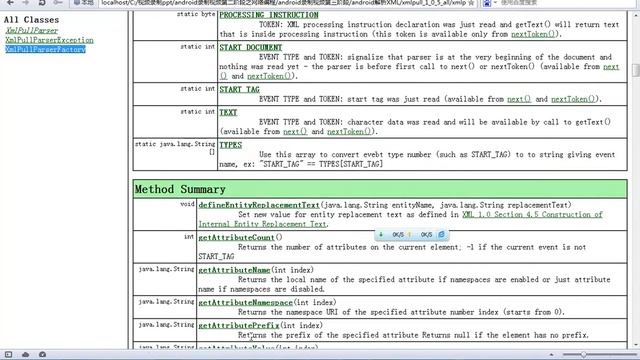The height and width of the screenshot is (360, 640).
Task: Open defineEntityReplacementText method link
Action: click(x=259, y=205)
